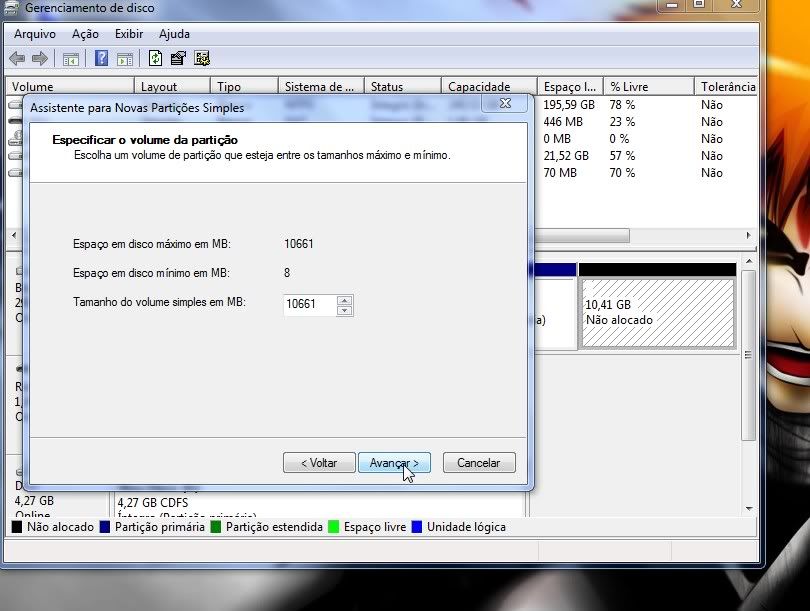The width and height of the screenshot is (810, 611).
Task: Select the 10,41 GB unallocated partition block
Action: pos(658,312)
